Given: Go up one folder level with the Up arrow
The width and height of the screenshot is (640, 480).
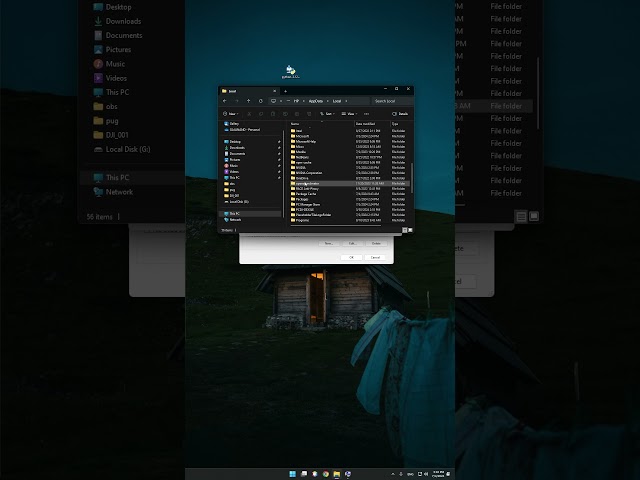Looking at the screenshot, I should click(x=248, y=101).
